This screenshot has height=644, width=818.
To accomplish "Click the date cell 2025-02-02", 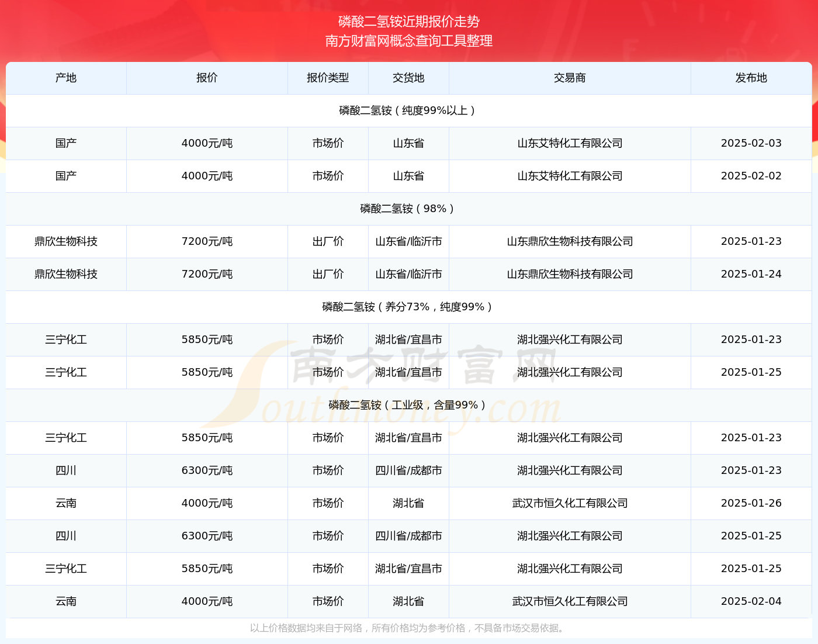I will [x=751, y=176].
